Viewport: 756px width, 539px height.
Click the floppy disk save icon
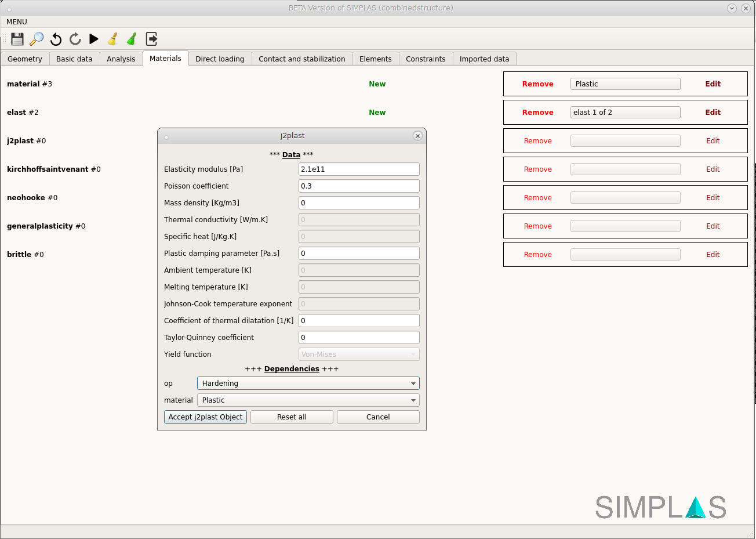pyautogui.click(x=17, y=39)
